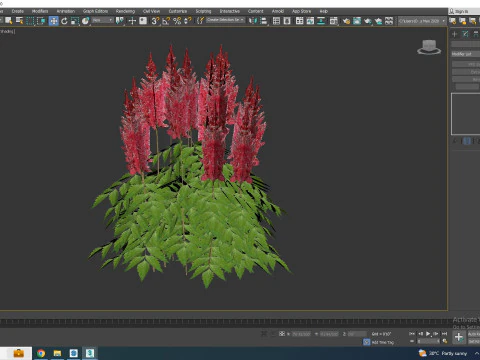The width and height of the screenshot is (480, 360).
Task: Click the Use Pivot Point Center icon
Action: [x=119, y=21]
